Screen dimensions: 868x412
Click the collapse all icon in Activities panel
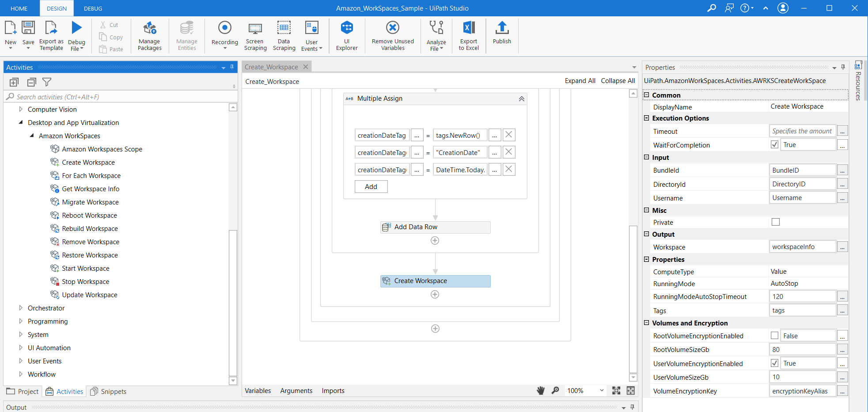click(x=31, y=82)
